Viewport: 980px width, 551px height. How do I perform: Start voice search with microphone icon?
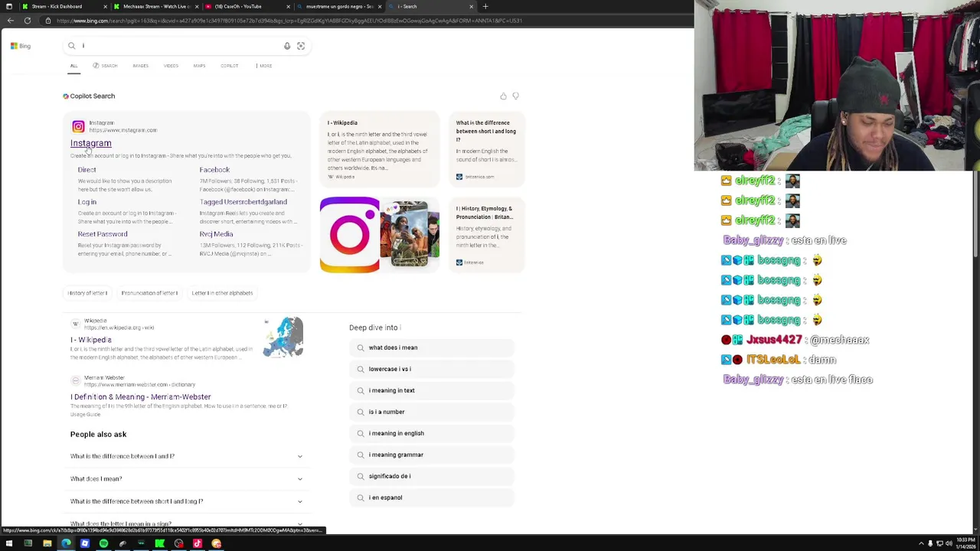(x=287, y=46)
